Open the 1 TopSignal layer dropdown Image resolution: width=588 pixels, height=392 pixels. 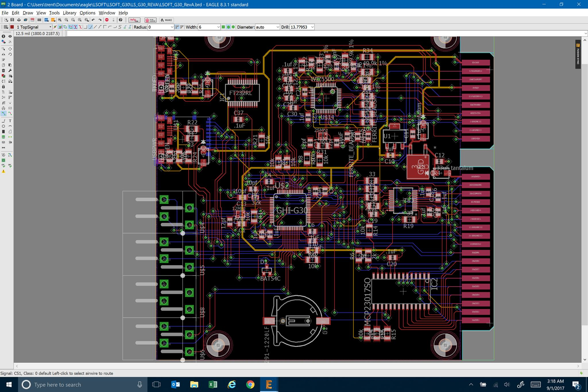pyautogui.click(x=50, y=27)
